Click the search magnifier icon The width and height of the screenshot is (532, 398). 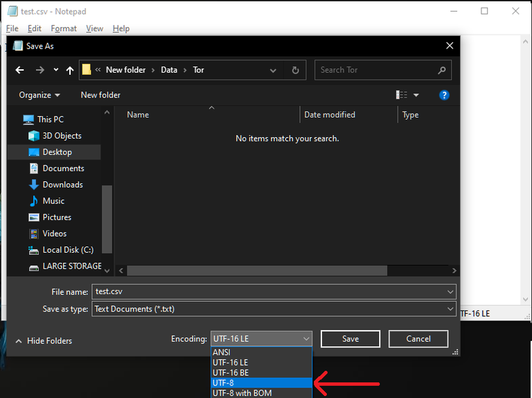(x=441, y=70)
